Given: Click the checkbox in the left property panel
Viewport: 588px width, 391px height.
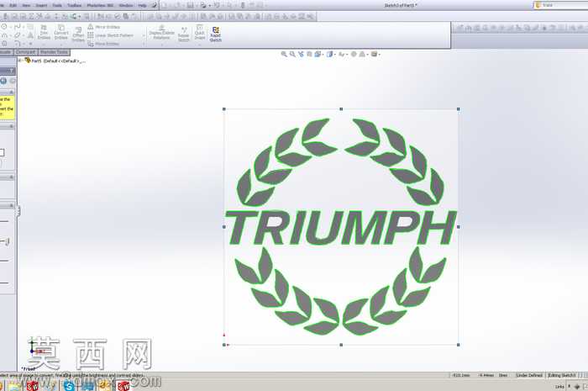Looking at the screenshot, I should [x=2, y=152].
